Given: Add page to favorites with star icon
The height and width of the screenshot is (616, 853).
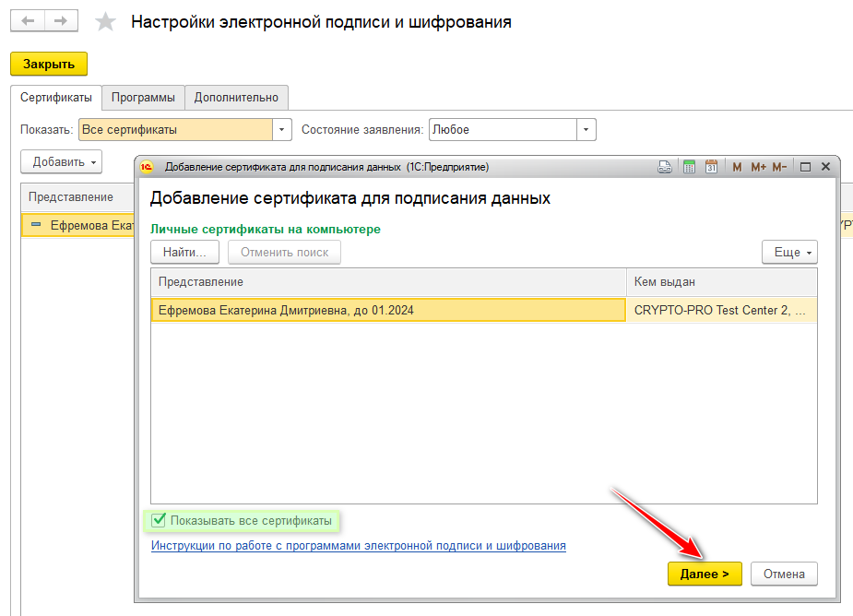Looking at the screenshot, I should (106, 21).
